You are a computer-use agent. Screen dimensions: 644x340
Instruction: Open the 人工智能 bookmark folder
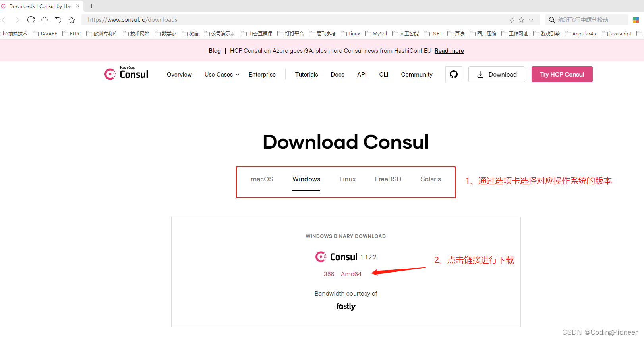point(406,34)
